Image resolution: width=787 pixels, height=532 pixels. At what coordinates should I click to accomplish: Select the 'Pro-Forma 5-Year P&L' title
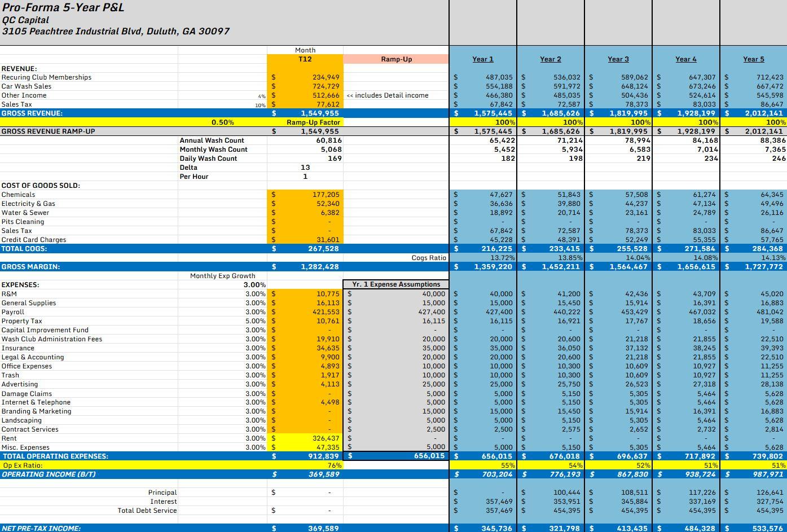tap(63, 7)
